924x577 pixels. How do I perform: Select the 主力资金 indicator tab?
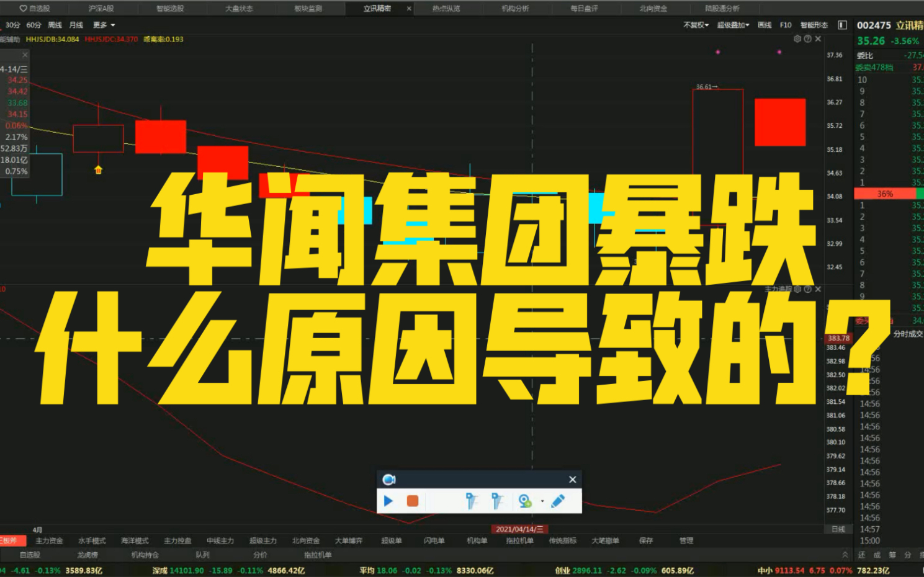pyautogui.click(x=49, y=540)
